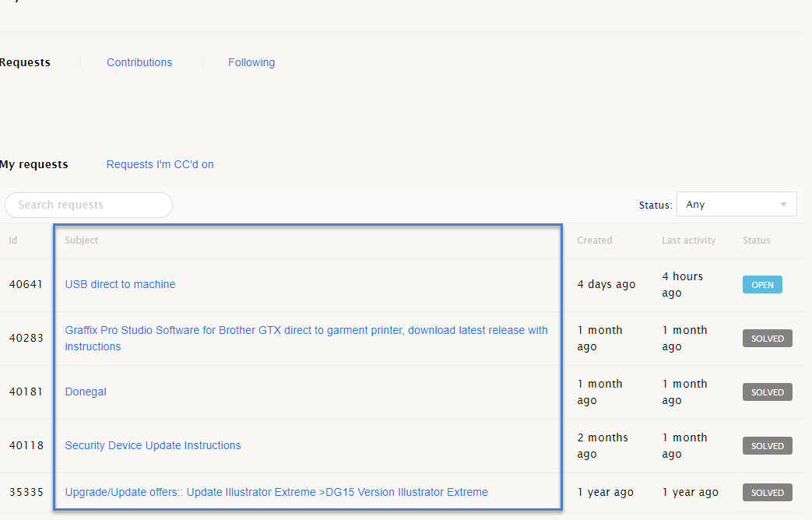Screen dimensions: 812x520
Task: Switch to the Following tab
Action: (251, 63)
